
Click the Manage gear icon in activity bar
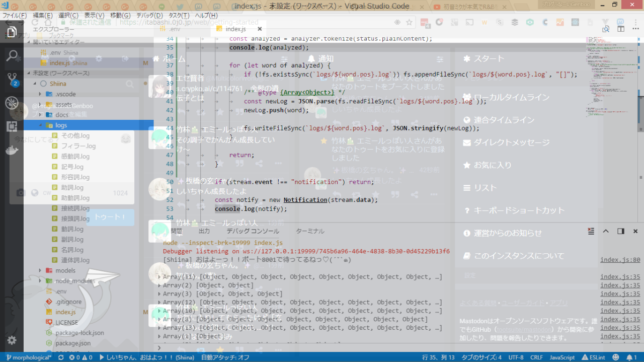(x=12, y=340)
